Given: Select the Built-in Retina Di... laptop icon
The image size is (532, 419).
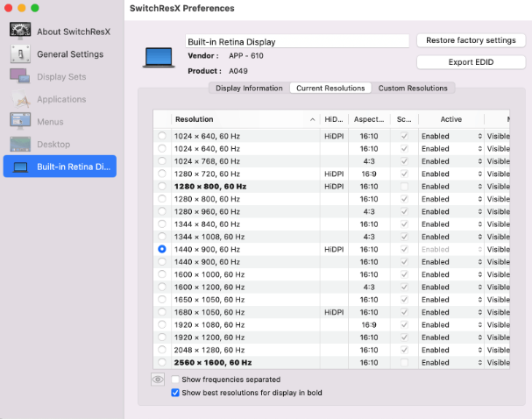Looking at the screenshot, I should 20,167.
